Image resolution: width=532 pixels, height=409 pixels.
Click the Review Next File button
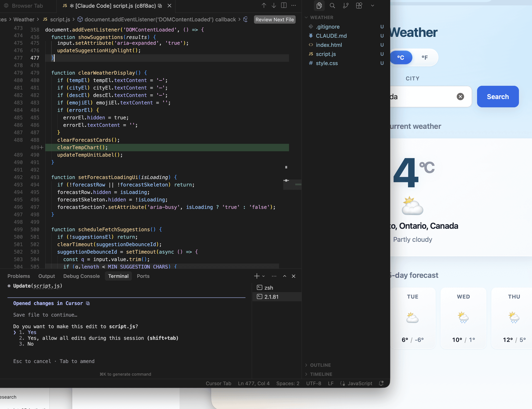[275, 19]
